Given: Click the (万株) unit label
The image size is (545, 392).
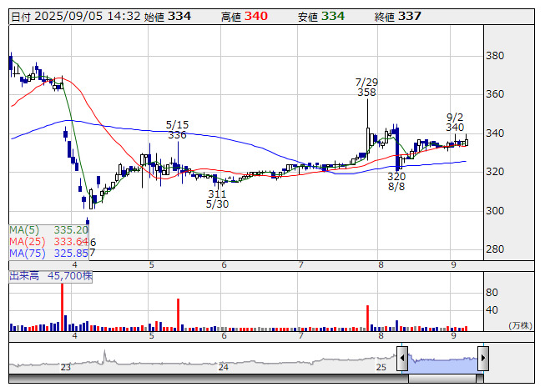Looking at the screenshot, I should click(520, 325).
